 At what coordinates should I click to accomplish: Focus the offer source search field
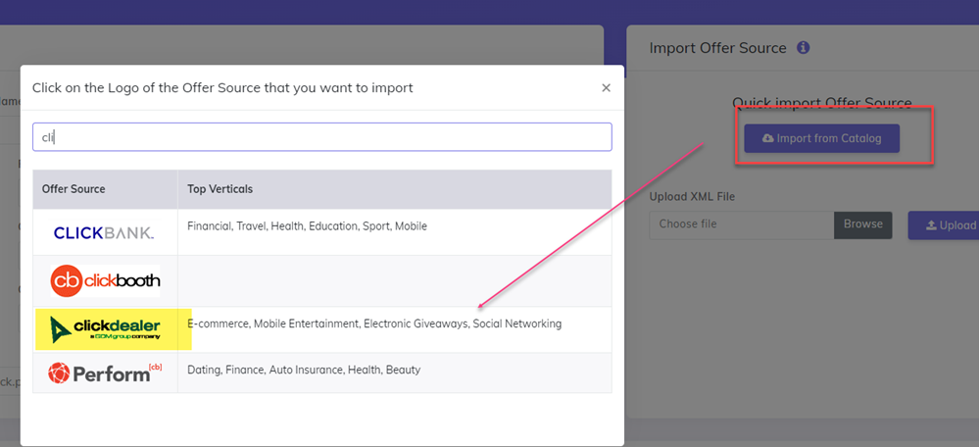pos(321,137)
